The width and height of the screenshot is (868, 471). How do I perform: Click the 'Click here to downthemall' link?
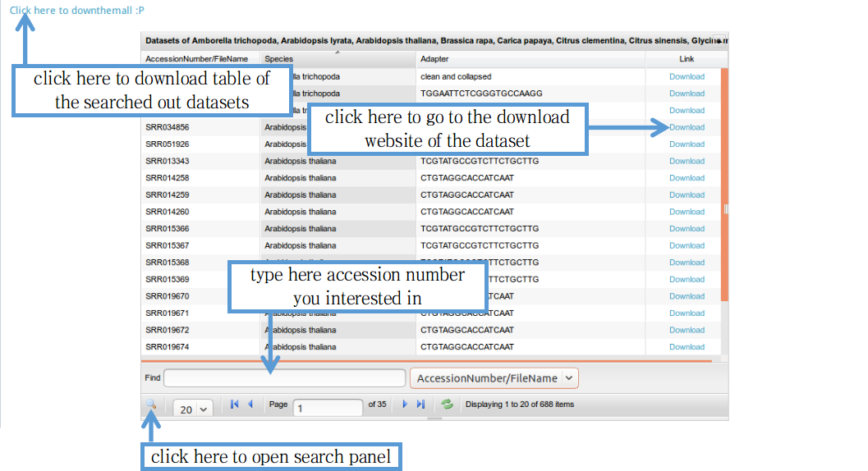[x=77, y=11]
